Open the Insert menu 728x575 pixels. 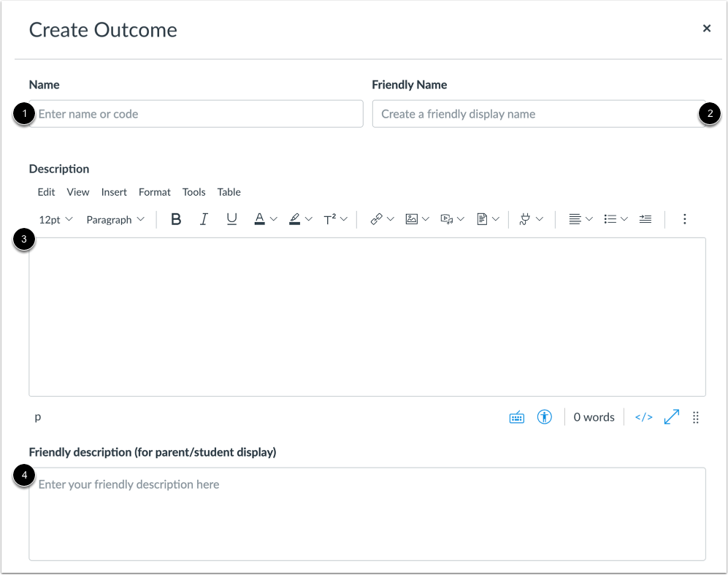point(114,191)
